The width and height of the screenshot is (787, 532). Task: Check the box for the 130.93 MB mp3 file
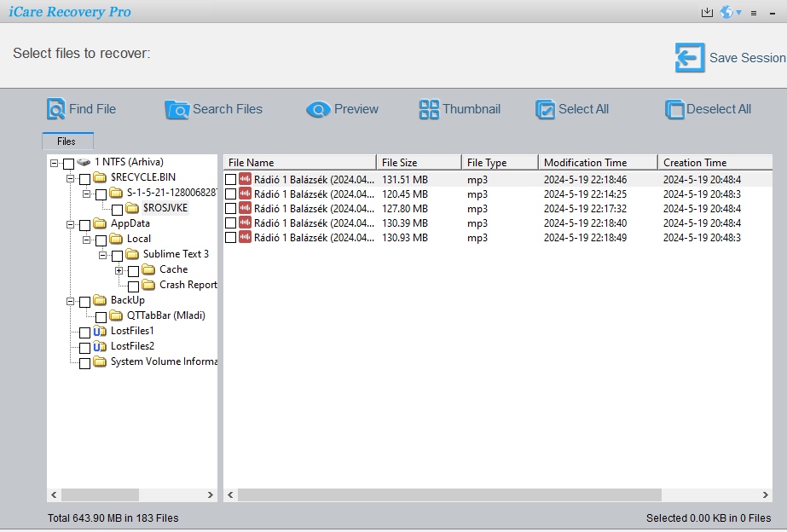(x=230, y=237)
